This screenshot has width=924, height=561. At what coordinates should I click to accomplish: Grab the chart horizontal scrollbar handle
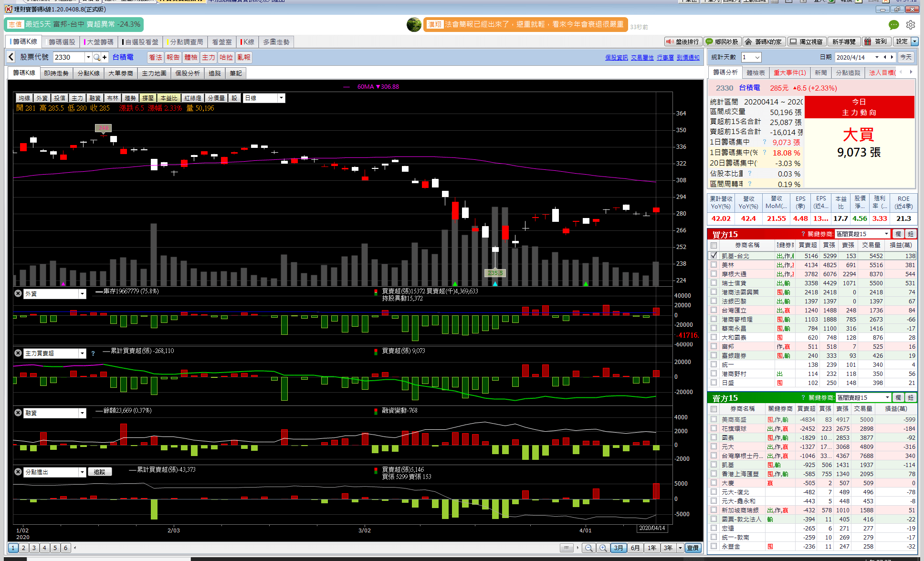coord(567,548)
